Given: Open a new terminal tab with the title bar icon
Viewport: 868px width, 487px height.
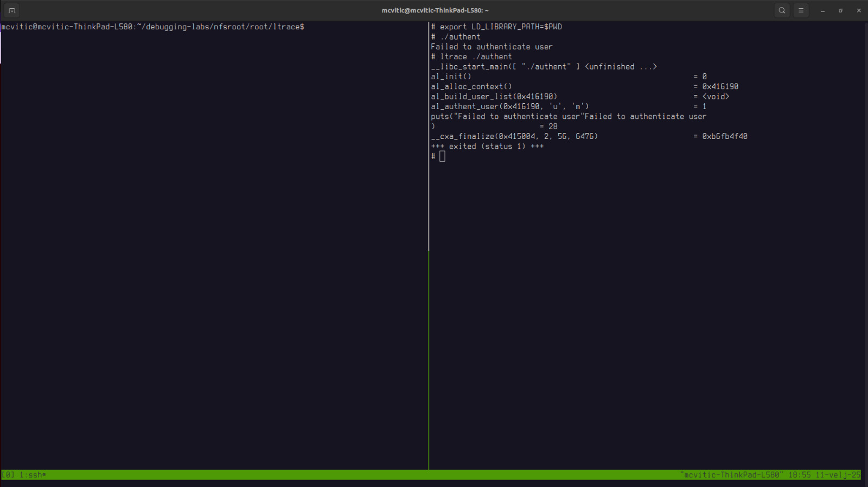Looking at the screenshot, I should click(12, 10).
